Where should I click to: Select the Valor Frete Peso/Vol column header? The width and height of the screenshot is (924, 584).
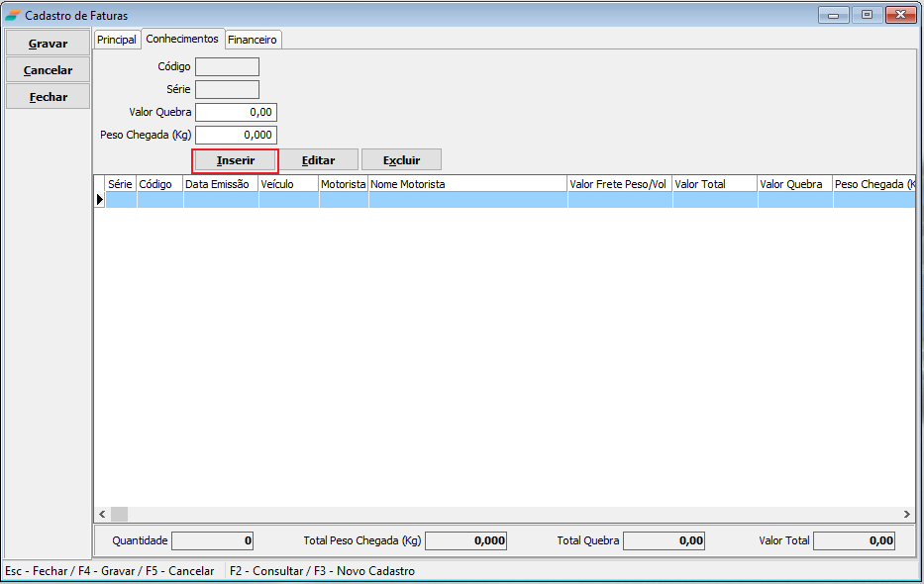tap(619, 184)
